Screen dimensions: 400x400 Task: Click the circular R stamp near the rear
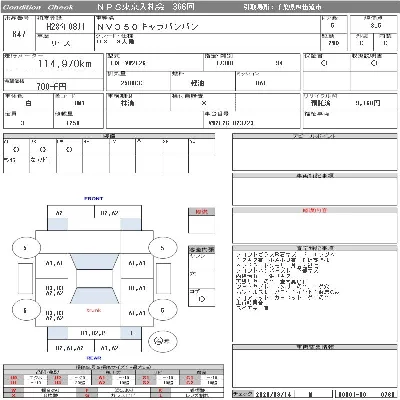point(162,341)
